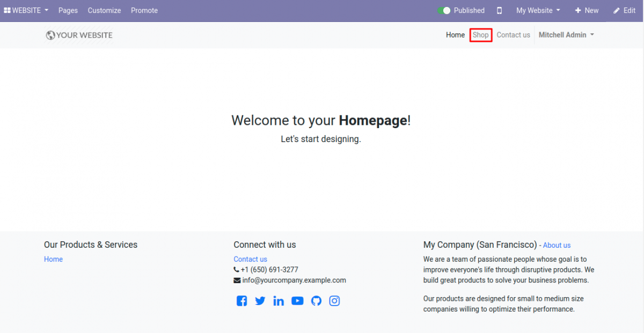This screenshot has width=644, height=333.
Task: Select the LinkedIn social icon
Action: [x=279, y=301]
